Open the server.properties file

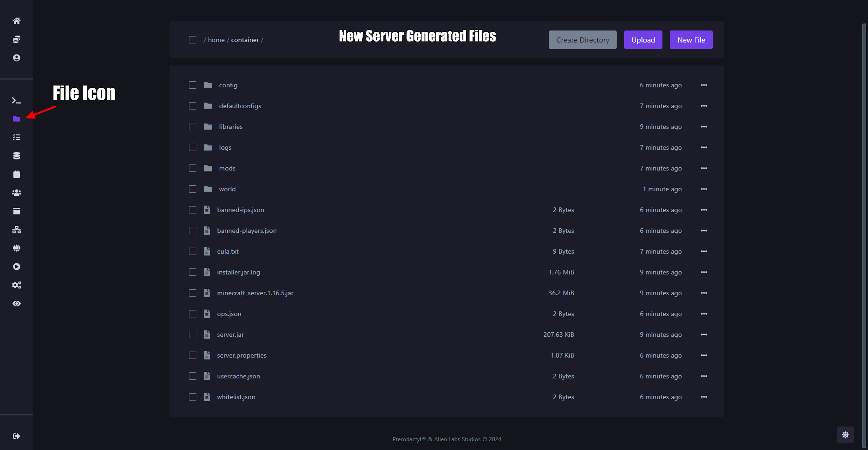242,355
